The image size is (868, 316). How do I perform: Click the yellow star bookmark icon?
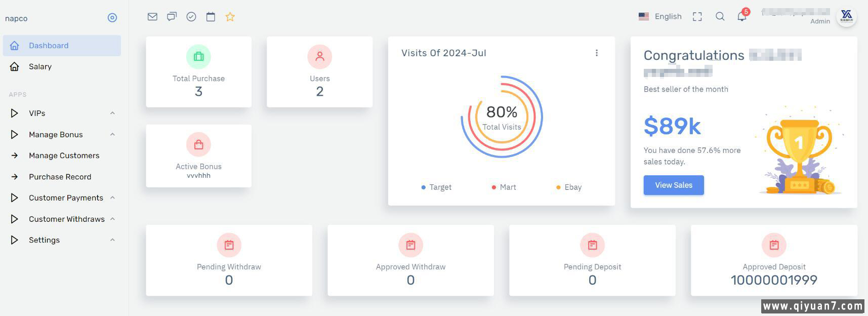230,17
